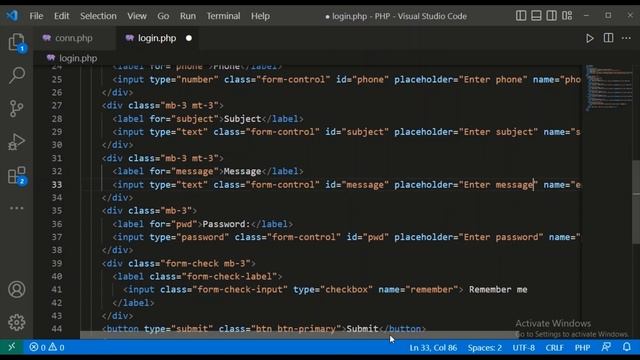The height and width of the screenshot is (360, 640).
Task: Customize layout icon in title bar
Action: (x=567, y=16)
